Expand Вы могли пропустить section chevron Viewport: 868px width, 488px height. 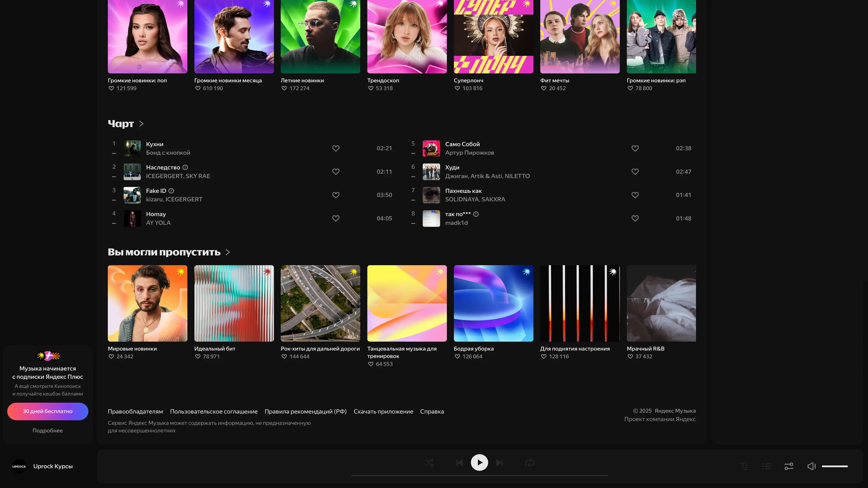(228, 252)
